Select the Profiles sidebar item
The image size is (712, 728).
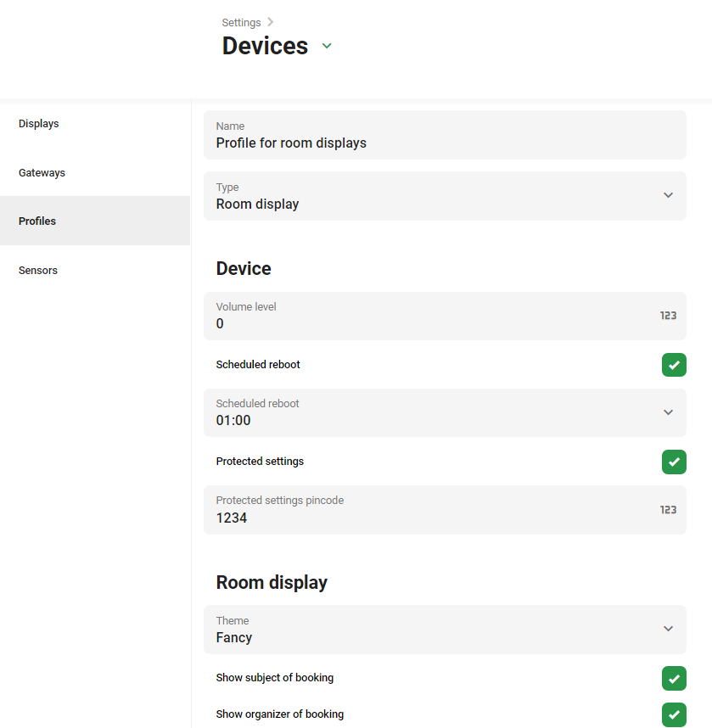click(x=95, y=221)
